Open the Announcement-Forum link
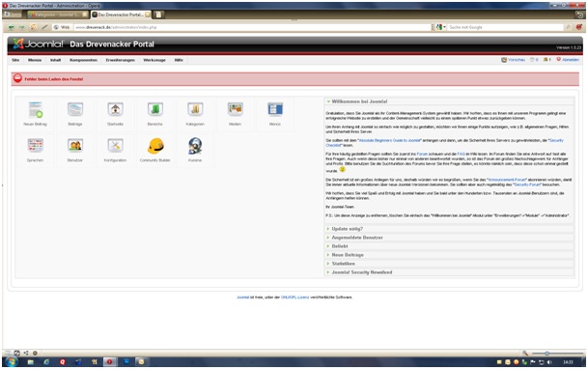 (507, 180)
